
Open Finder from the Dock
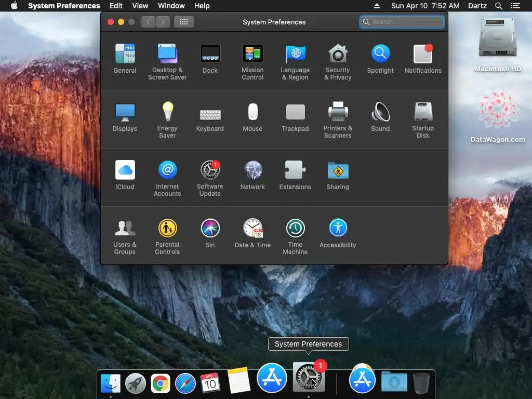[x=111, y=383]
